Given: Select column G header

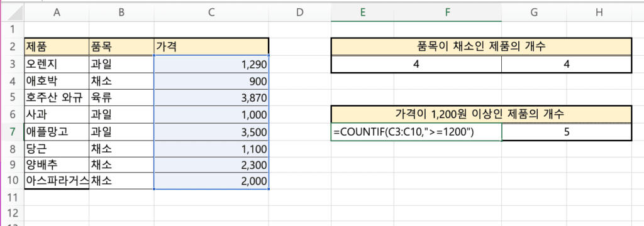Looking at the screenshot, I should [534, 13].
